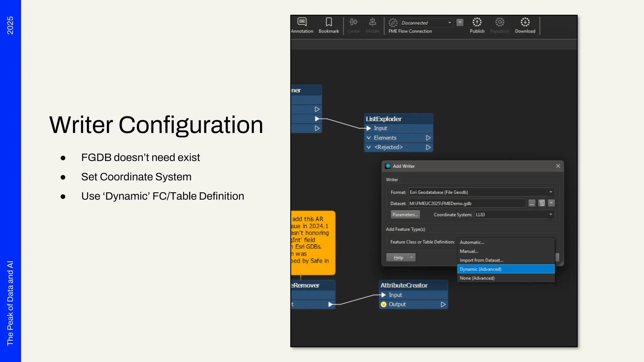Click the Download from FME Flow icon

click(x=525, y=22)
